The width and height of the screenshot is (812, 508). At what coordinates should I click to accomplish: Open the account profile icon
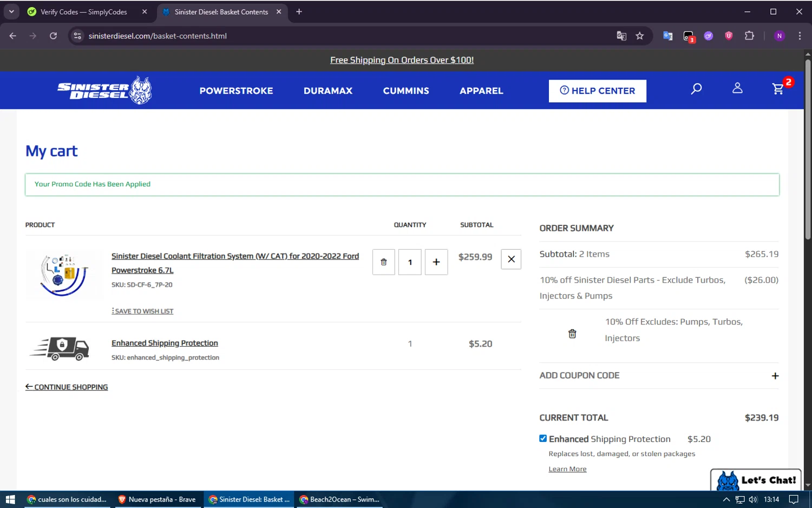[737, 88]
